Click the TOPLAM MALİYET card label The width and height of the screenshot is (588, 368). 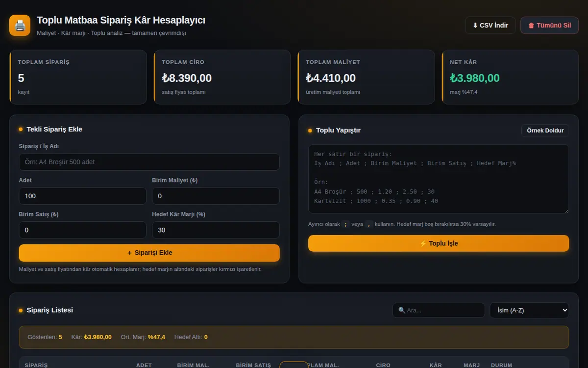[x=333, y=62]
